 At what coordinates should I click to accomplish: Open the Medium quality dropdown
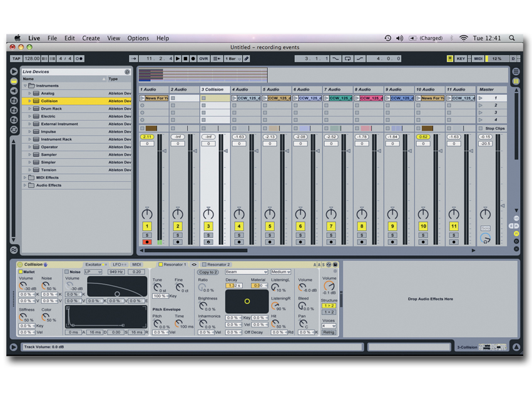pos(281,272)
